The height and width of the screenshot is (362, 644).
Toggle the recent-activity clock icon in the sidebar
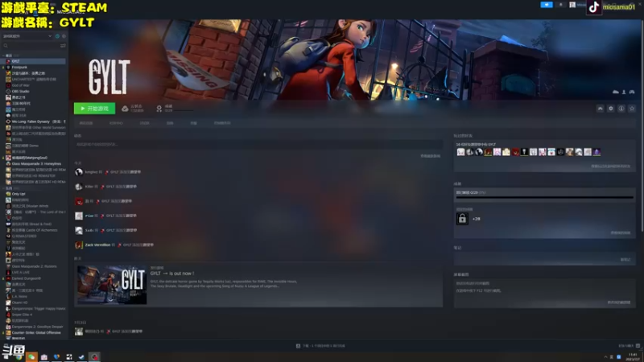(x=57, y=36)
